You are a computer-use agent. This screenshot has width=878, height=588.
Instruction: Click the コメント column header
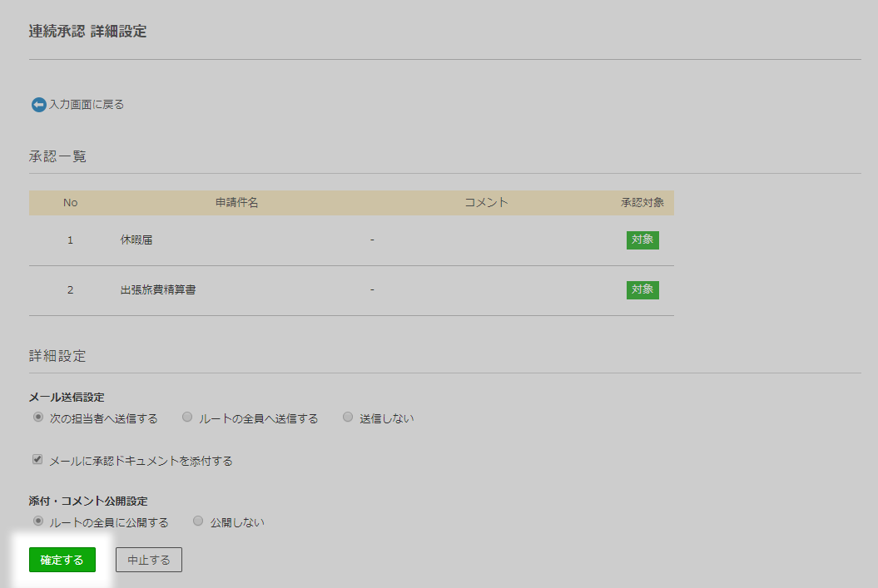click(x=486, y=203)
